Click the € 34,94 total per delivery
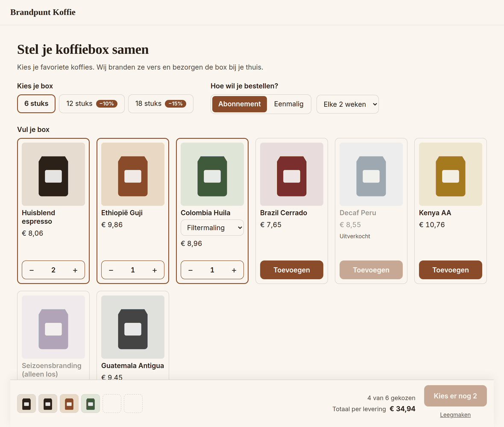The height and width of the screenshot is (427, 504). coord(402,409)
